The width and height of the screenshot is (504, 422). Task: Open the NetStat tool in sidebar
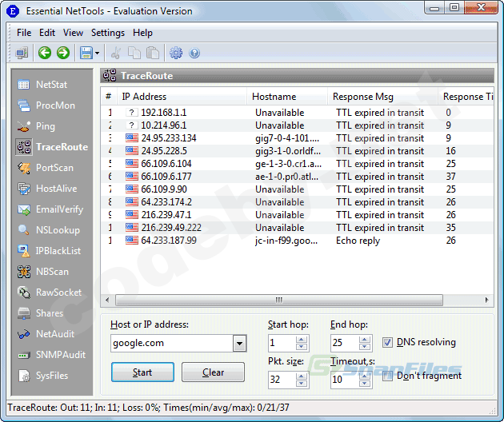point(42,85)
